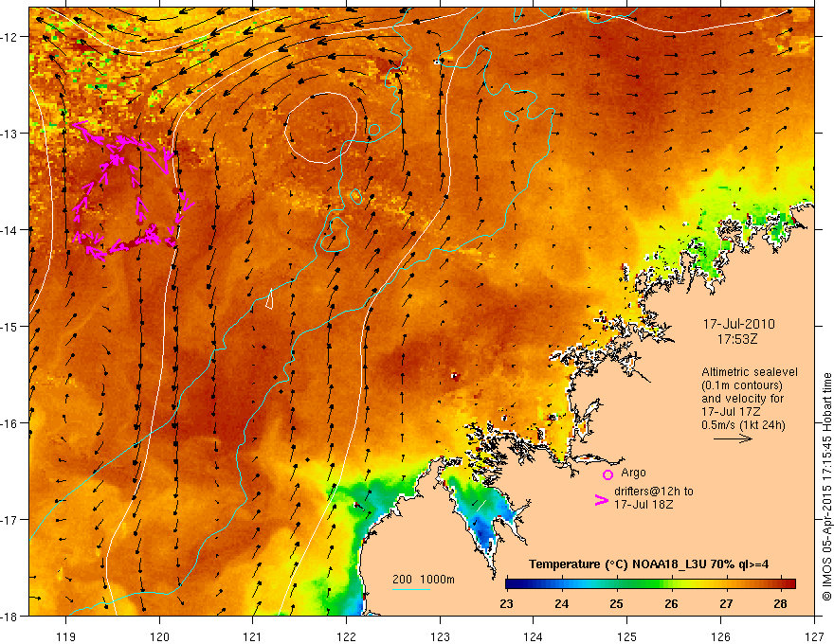This screenshot has width=834, height=644.
Task: Click the '17-Jul-2010' date label
Action: (x=739, y=324)
